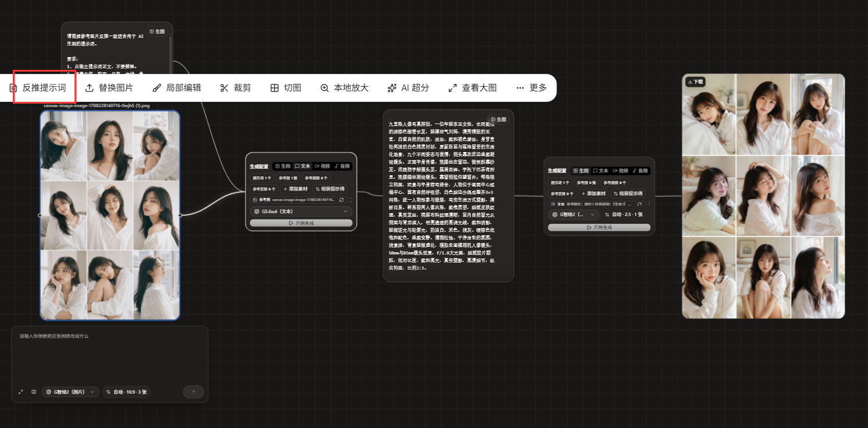The image size is (868, 428).
Task: Click the expand icon in prompt box
Action: pyautogui.click(x=21, y=392)
